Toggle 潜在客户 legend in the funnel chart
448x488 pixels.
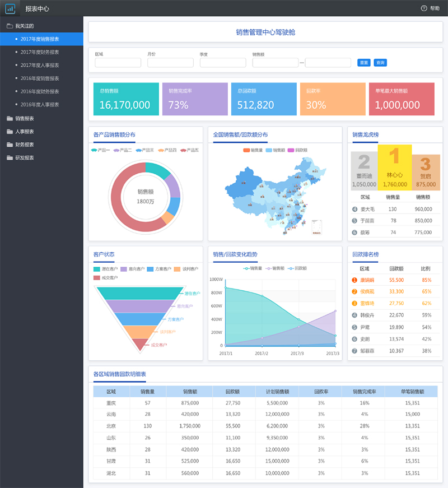(x=105, y=269)
